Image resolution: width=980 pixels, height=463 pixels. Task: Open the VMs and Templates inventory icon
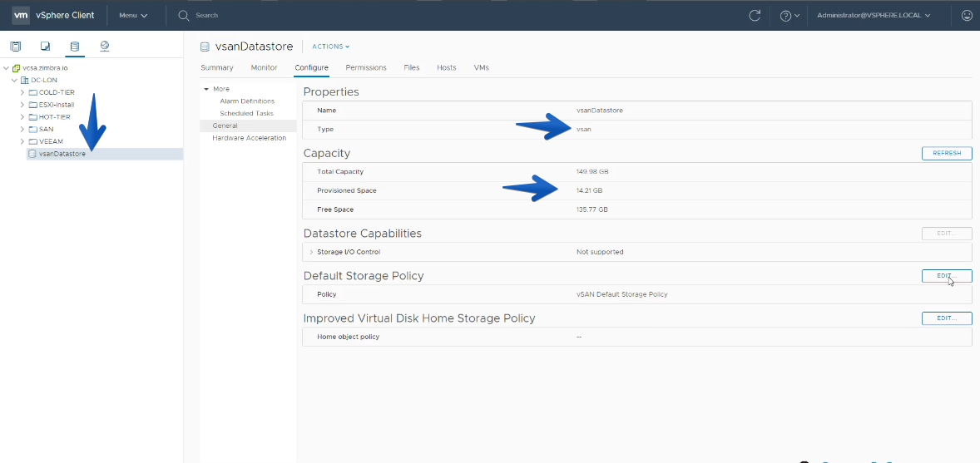click(45, 47)
